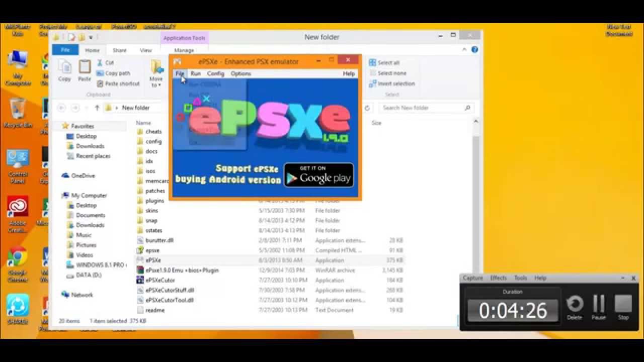Image resolution: width=644 pixels, height=362 pixels.
Task: Click Invert selection in the ribbon
Action: (x=392, y=84)
